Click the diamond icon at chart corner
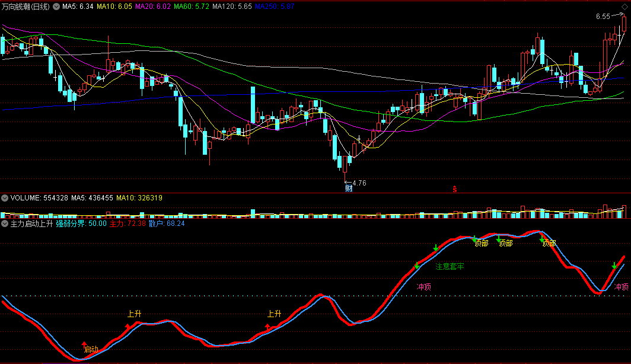 (x=625, y=7)
